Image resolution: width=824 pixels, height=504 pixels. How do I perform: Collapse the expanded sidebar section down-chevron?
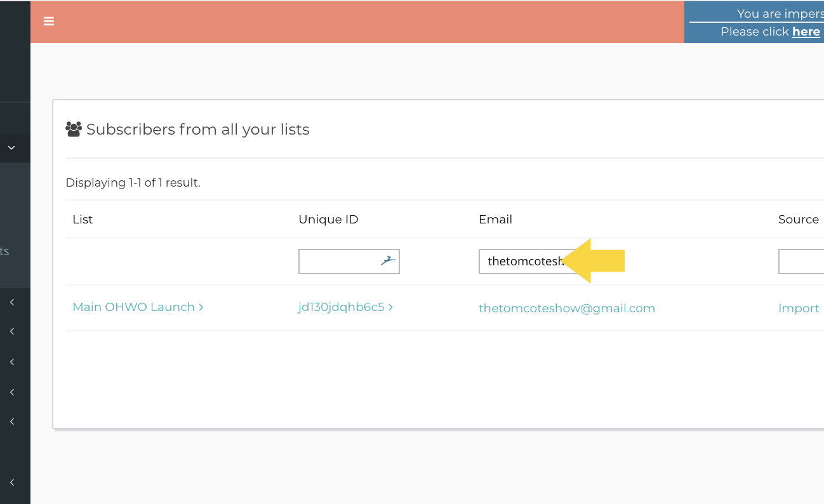point(11,147)
